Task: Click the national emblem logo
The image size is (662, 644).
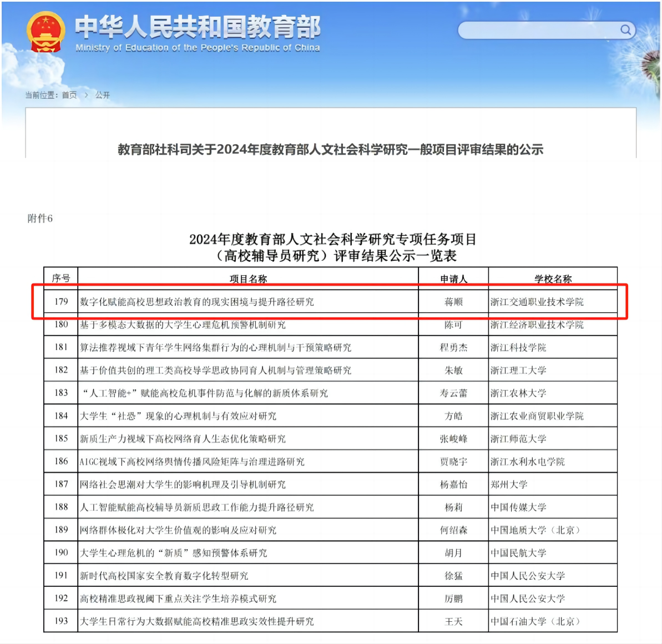Action: [46, 33]
